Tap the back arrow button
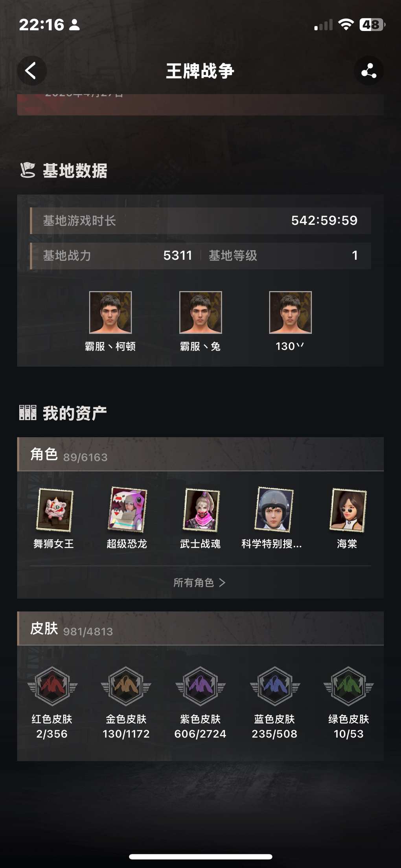The width and height of the screenshot is (401, 868). [31, 71]
